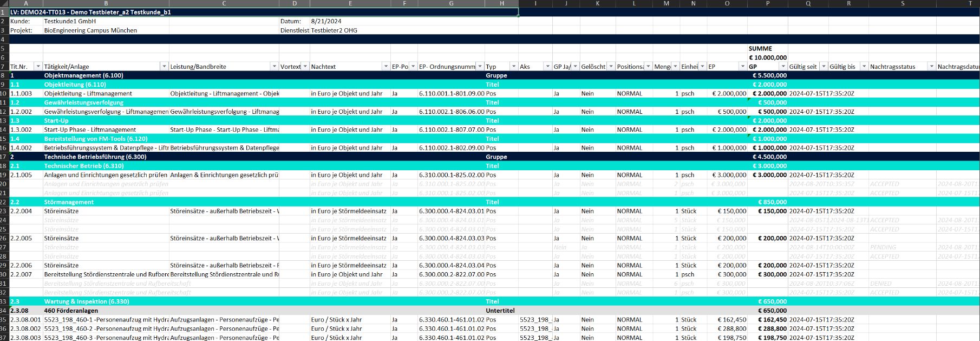
Task: Open the Nachtragsstatus filter dropdown
Action: point(931,67)
